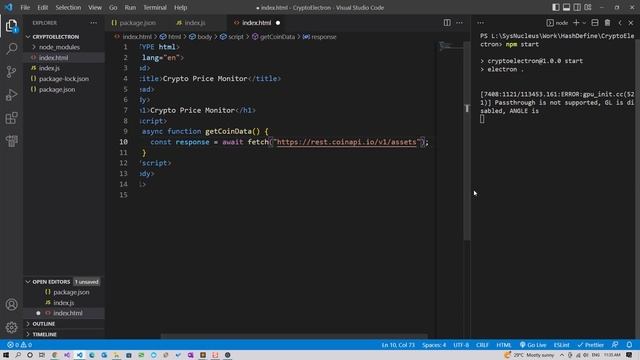Kill terminal with trash icon
Image resolution: width=640 pixels, height=360 pixels.
(x=607, y=23)
